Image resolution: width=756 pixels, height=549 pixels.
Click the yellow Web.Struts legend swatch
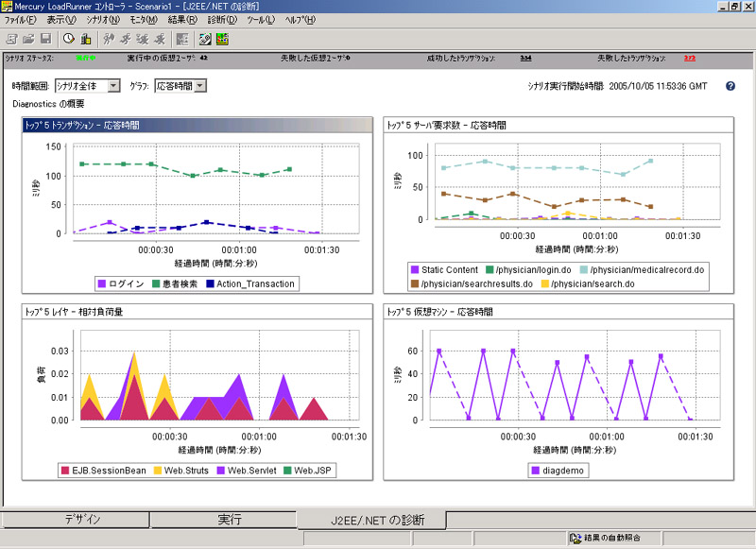157,471
